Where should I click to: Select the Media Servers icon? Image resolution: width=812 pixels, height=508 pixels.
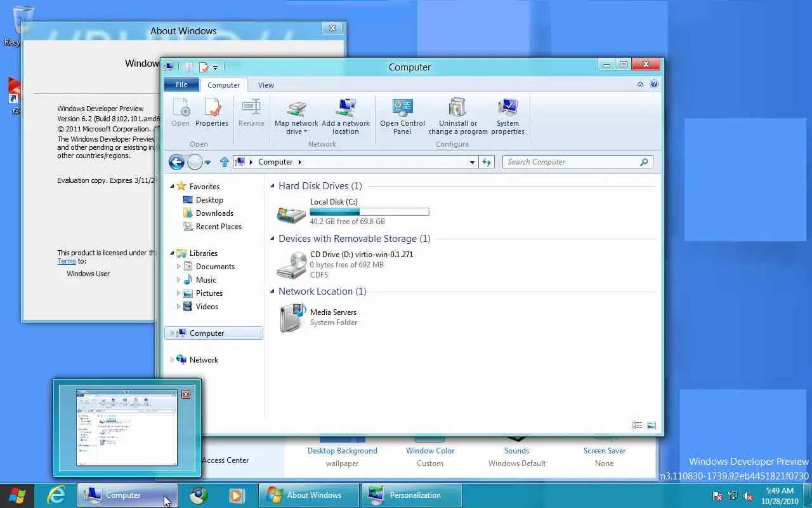[291, 317]
